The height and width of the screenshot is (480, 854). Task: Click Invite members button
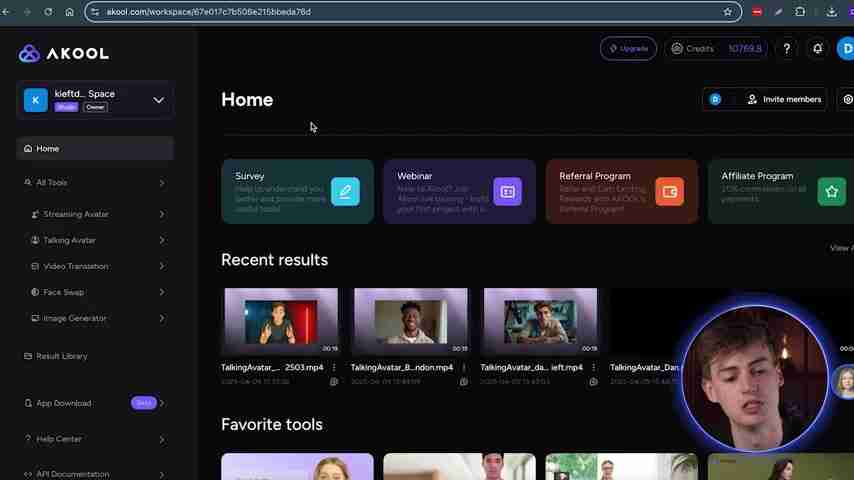784,99
